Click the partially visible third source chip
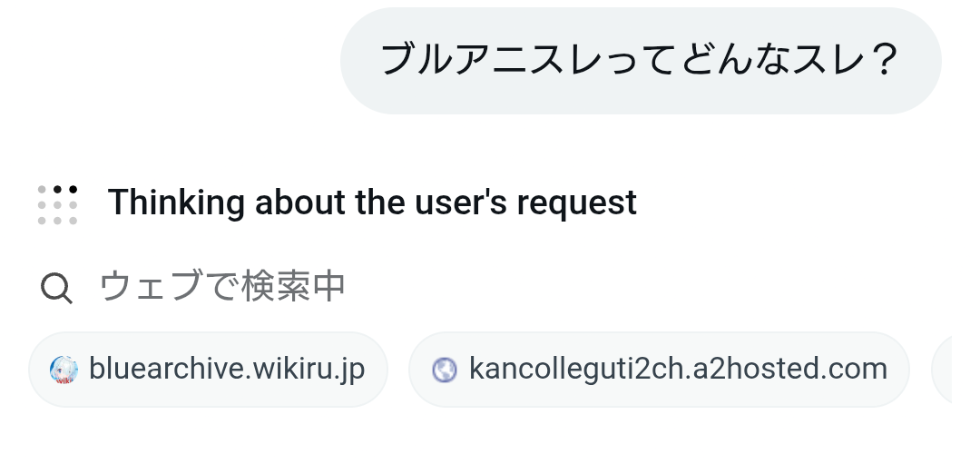The height and width of the screenshot is (464, 980). [942, 370]
